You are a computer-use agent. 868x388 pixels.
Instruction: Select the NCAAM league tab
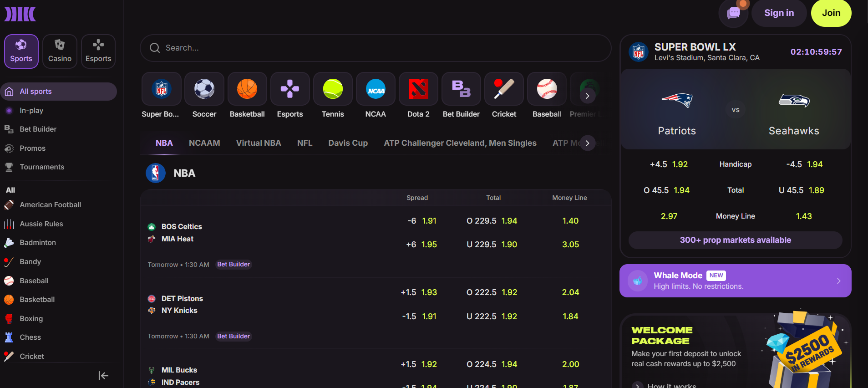pos(204,143)
